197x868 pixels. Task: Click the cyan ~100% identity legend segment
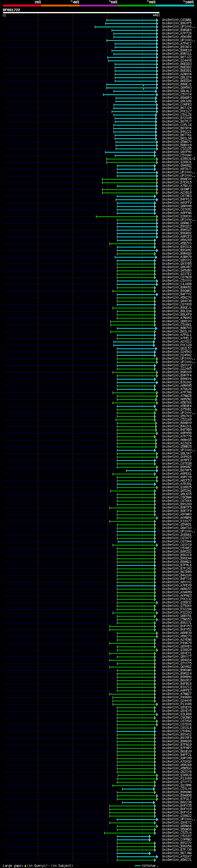(x=175, y=6)
